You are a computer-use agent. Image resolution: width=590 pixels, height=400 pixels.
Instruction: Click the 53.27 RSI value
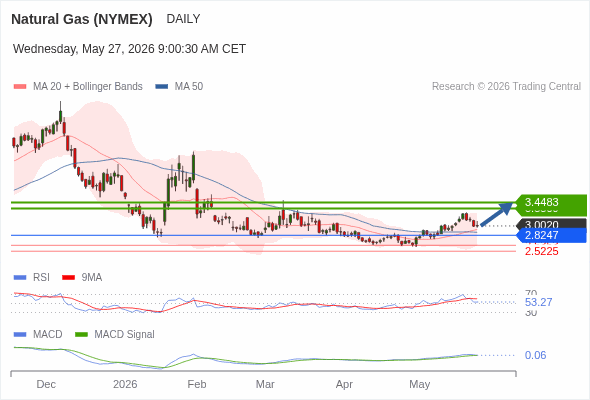(538, 302)
